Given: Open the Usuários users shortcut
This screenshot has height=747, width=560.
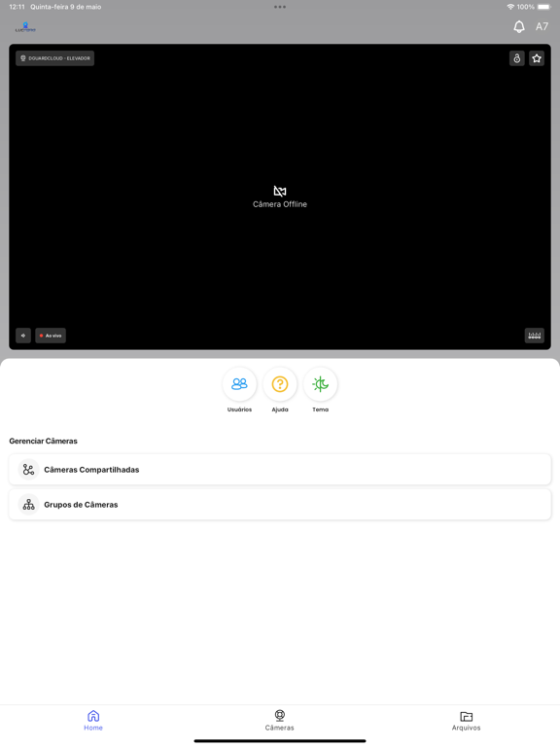Looking at the screenshot, I should coord(239,384).
